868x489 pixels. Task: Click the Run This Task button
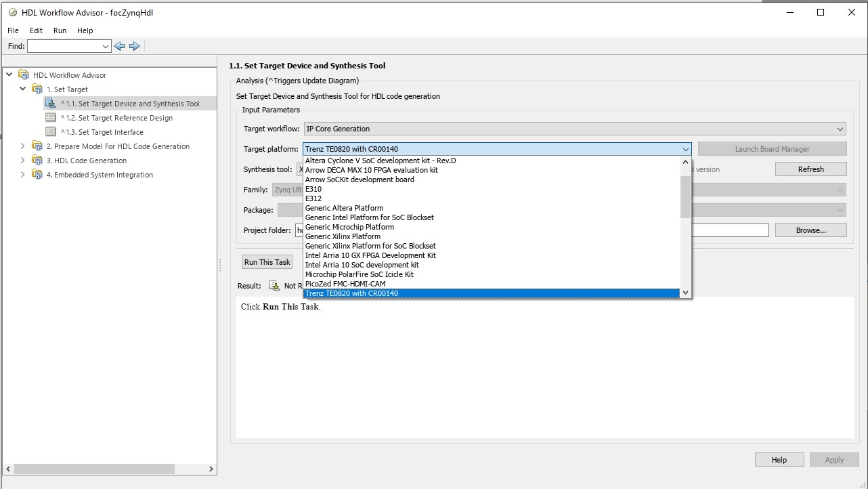267,261
